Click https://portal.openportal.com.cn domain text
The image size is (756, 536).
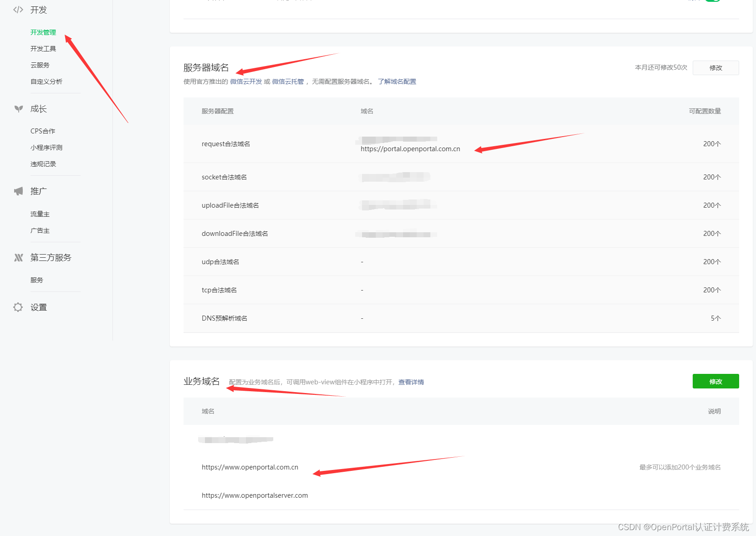click(x=410, y=149)
